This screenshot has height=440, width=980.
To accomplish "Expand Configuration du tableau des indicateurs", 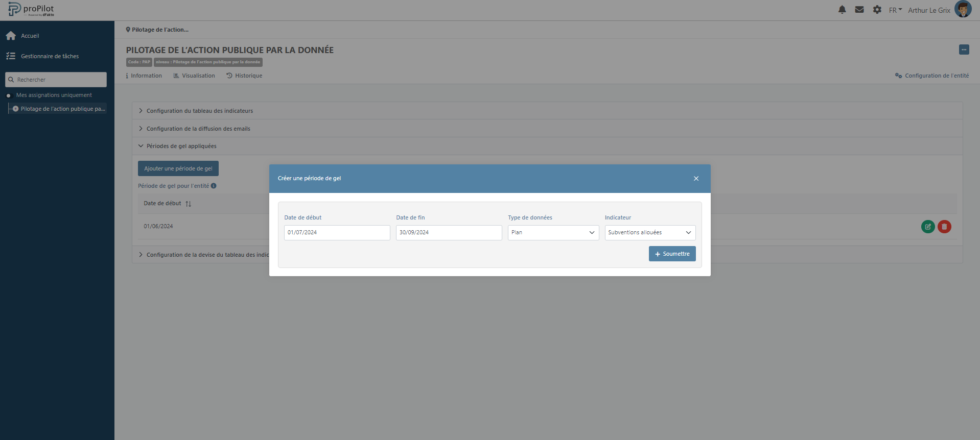I will click(x=199, y=111).
